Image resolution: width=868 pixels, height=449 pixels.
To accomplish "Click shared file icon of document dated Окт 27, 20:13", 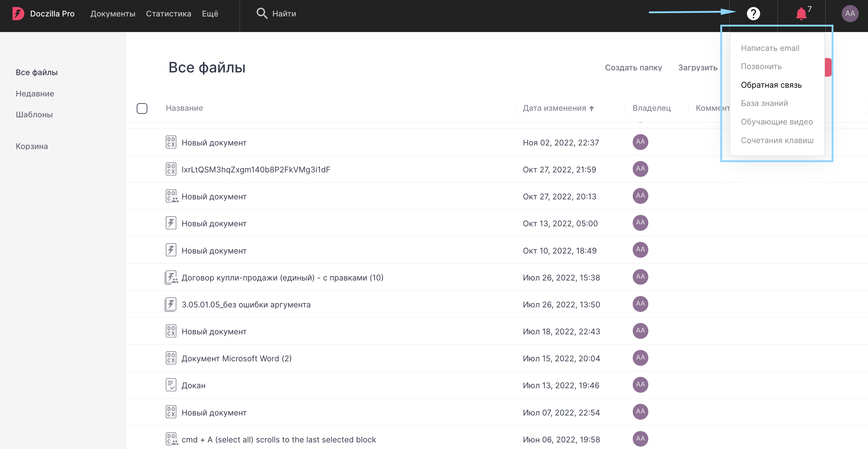I will (x=172, y=196).
